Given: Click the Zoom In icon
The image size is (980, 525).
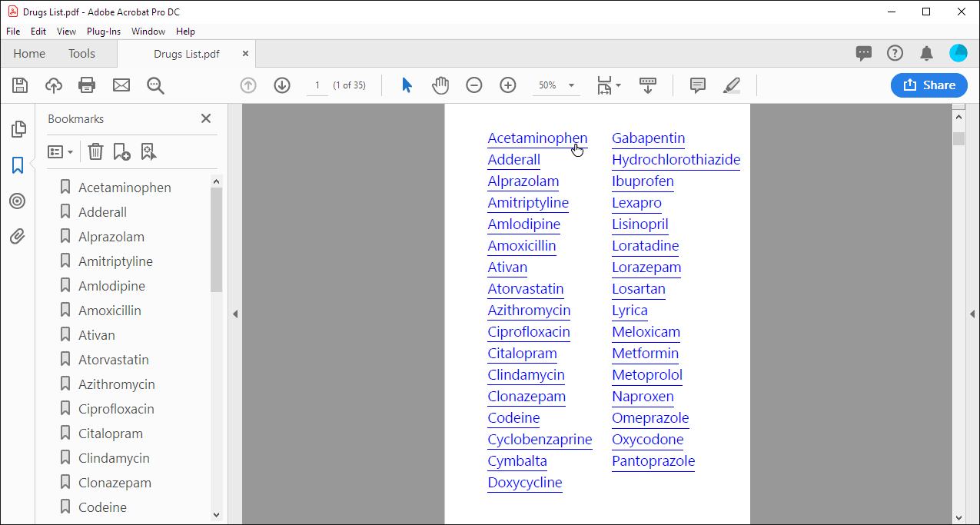Looking at the screenshot, I should click(508, 85).
